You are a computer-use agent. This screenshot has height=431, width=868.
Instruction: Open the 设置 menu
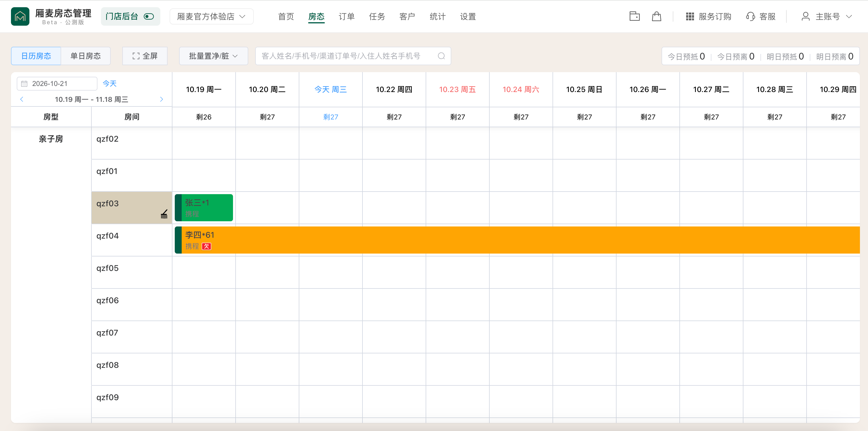tap(468, 16)
